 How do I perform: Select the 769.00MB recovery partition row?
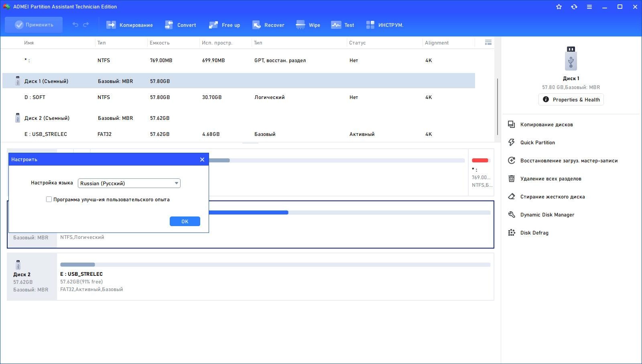tap(239, 61)
